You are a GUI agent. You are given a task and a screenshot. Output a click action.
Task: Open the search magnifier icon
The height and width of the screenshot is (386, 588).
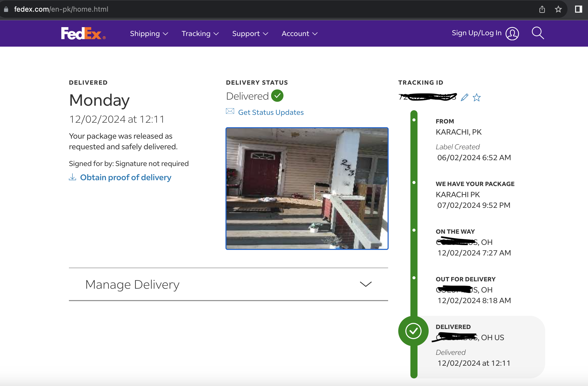538,33
